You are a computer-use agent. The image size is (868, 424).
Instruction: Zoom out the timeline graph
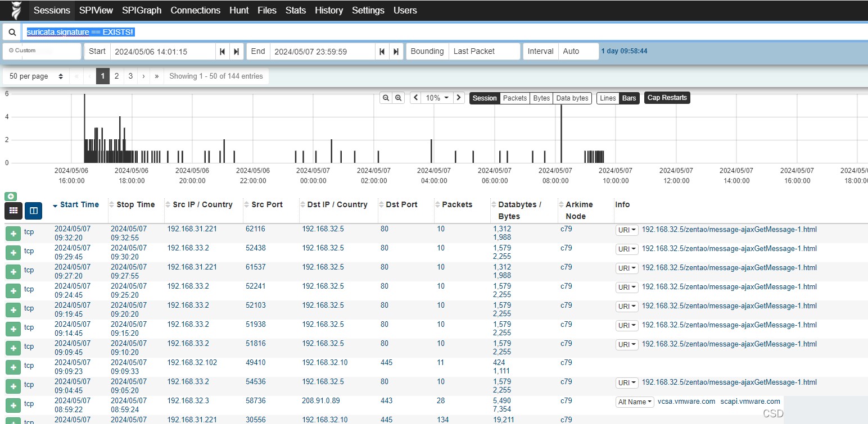point(386,98)
